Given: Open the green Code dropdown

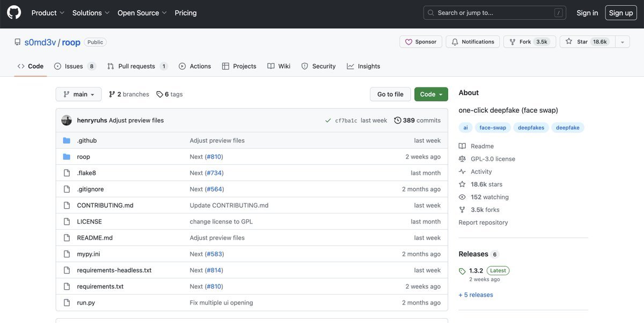Looking at the screenshot, I should tap(431, 94).
